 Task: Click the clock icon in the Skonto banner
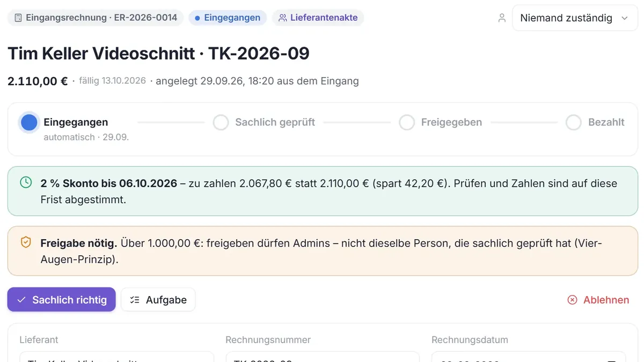pos(26,182)
